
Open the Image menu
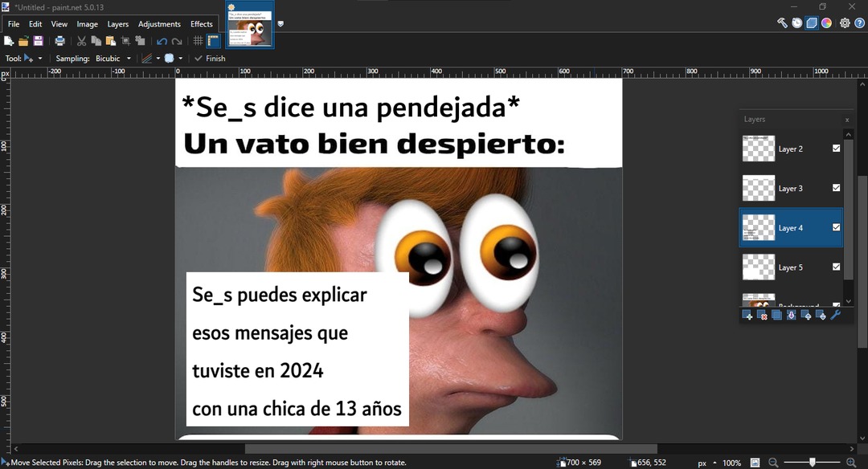coord(87,24)
